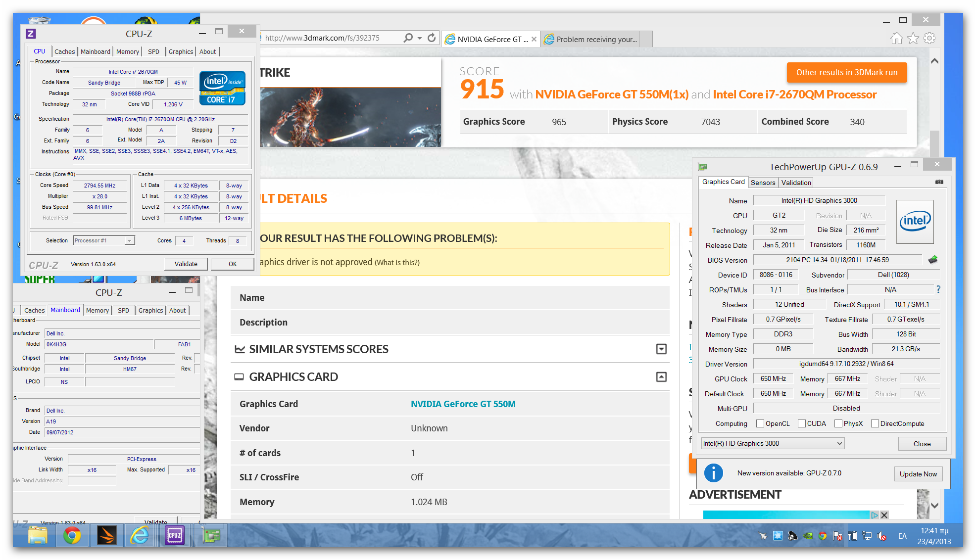
Task: Click the OK button in CPU-Z
Action: pyautogui.click(x=233, y=264)
